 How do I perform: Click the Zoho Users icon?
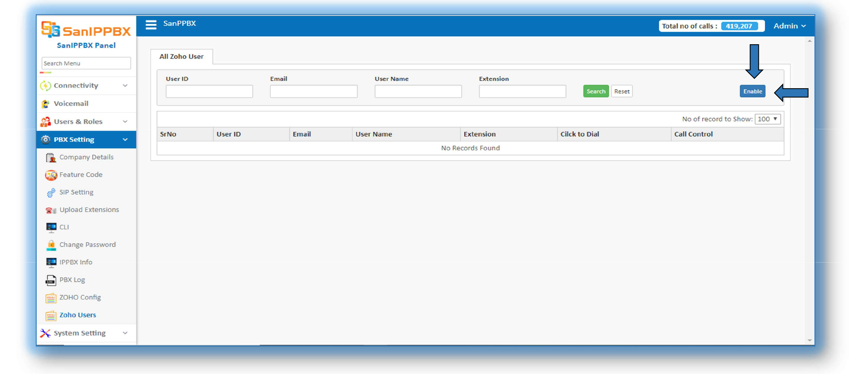click(x=51, y=315)
